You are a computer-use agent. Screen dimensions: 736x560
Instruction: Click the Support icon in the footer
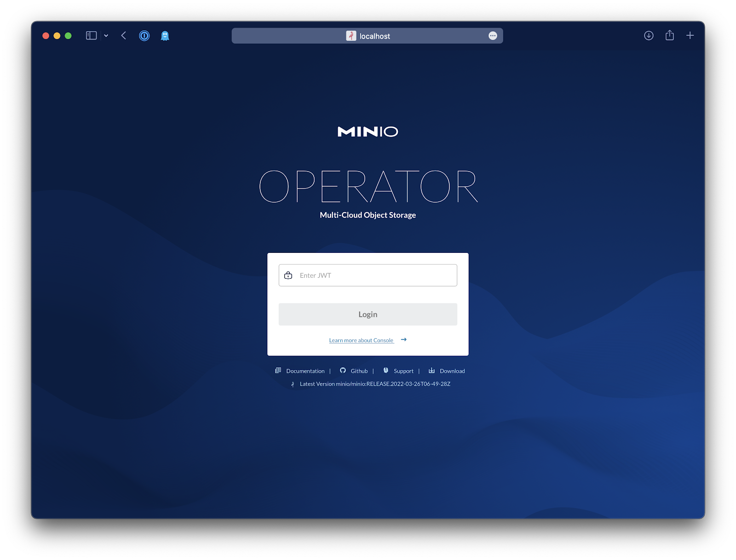click(386, 371)
